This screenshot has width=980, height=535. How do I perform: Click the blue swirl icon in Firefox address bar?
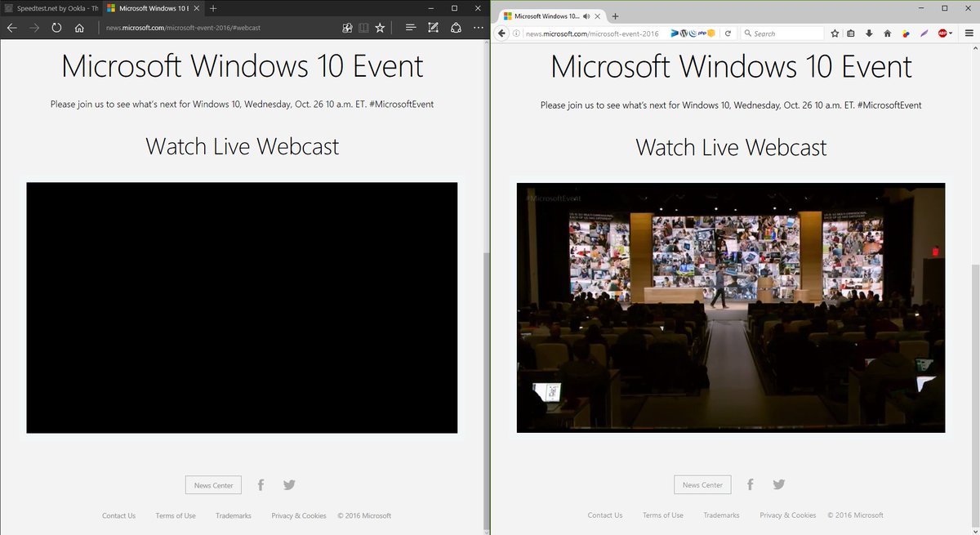[693, 33]
